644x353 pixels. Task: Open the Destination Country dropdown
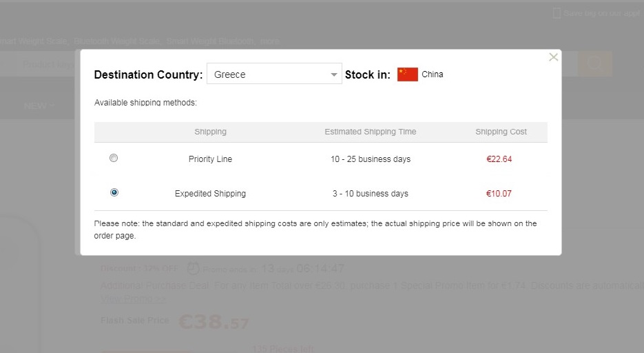click(273, 74)
